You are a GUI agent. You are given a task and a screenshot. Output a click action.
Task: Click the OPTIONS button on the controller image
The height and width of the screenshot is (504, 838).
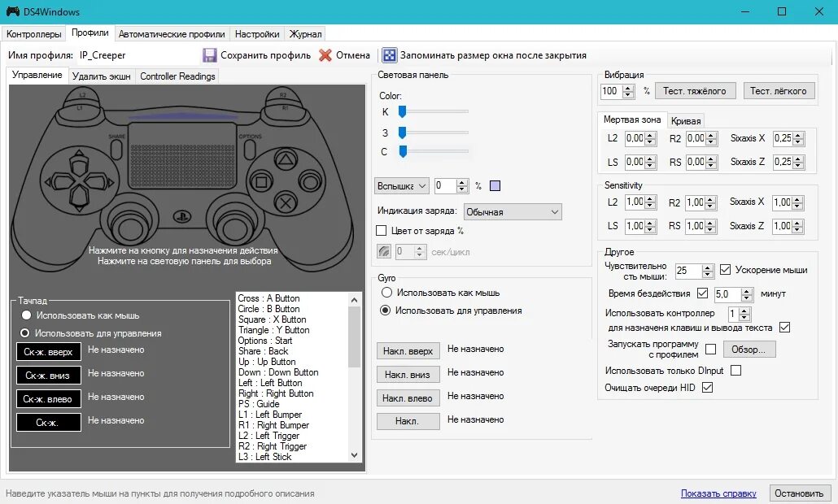point(250,149)
